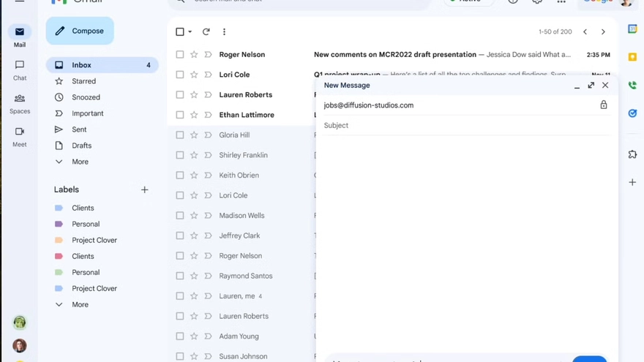
Task: Open full-screen view of New Message
Action: (591, 86)
